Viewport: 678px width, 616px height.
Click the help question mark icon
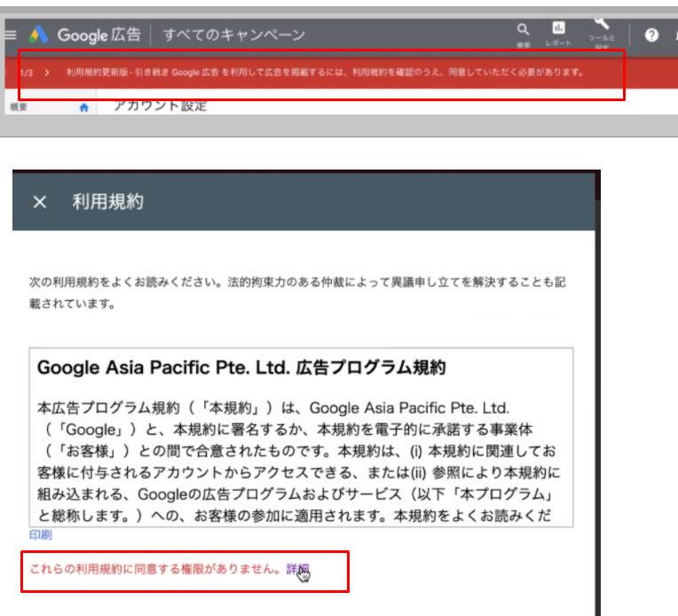[652, 36]
